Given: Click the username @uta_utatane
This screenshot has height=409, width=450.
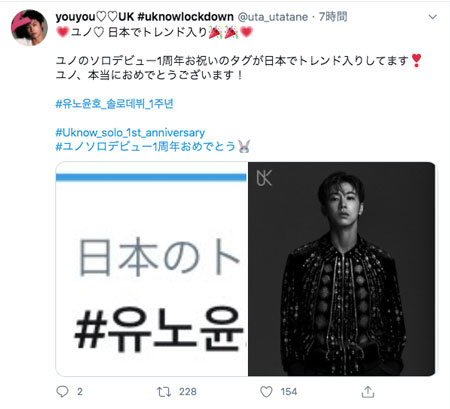Looking at the screenshot, I should [x=272, y=17].
